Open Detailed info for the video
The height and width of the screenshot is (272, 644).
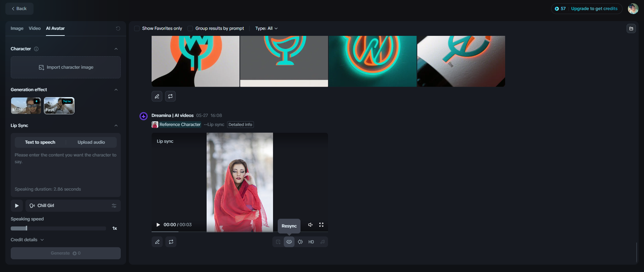coord(240,125)
